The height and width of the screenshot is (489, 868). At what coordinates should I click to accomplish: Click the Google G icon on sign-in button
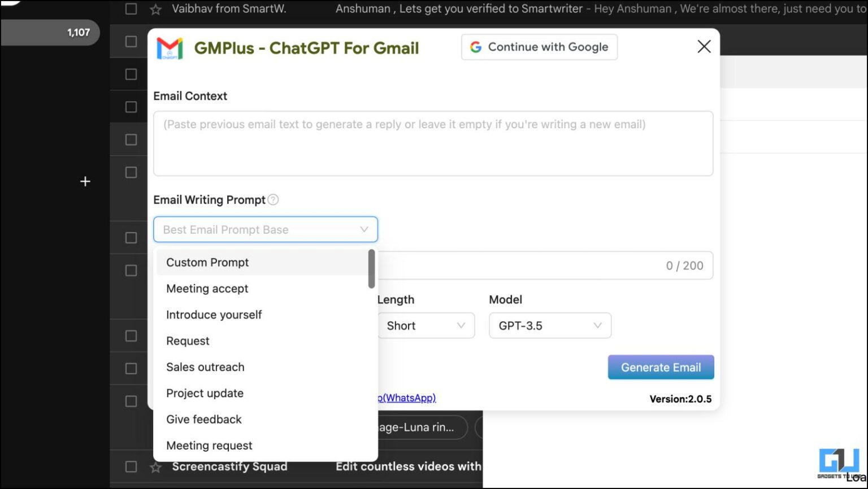476,47
